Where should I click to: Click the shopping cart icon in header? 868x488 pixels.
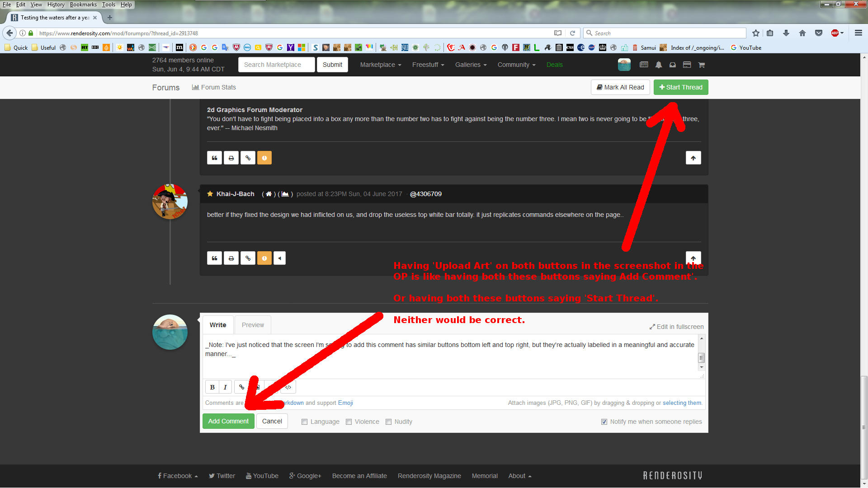click(x=701, y=65)
